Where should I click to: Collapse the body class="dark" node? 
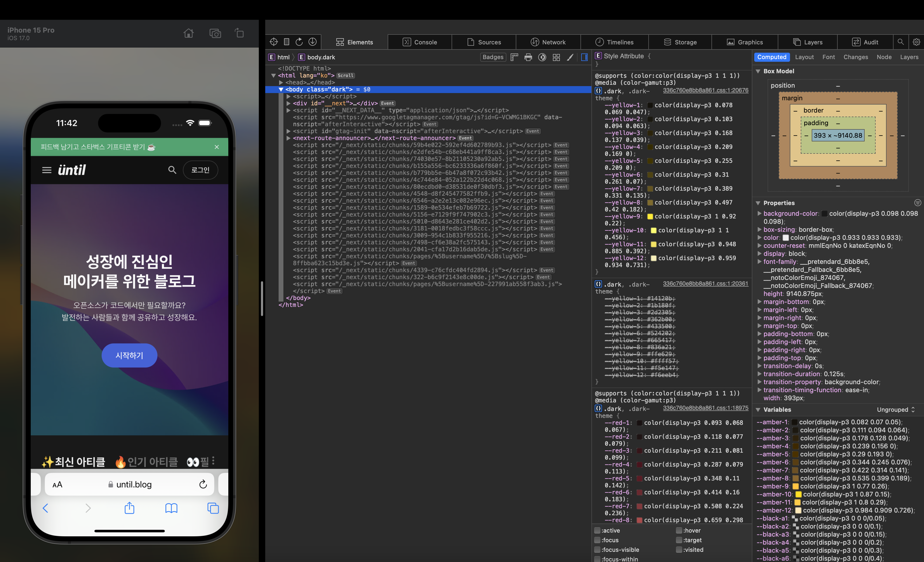280,90
